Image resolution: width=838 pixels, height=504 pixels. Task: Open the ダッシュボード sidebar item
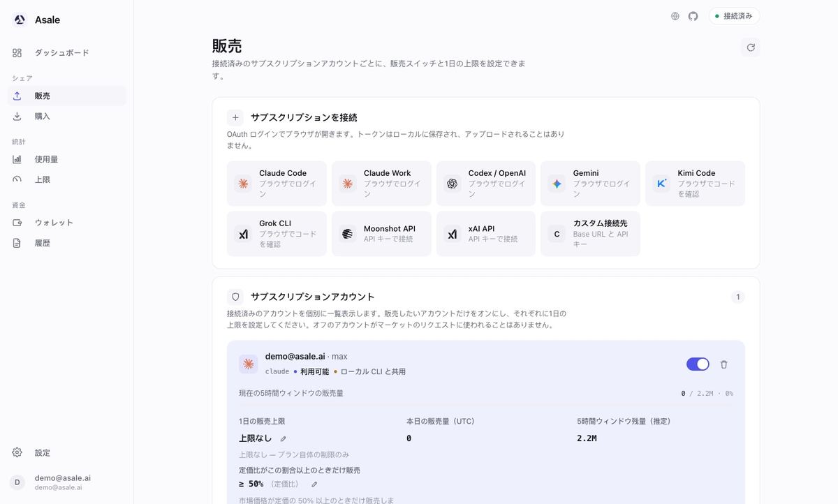(x=67, y=53)
